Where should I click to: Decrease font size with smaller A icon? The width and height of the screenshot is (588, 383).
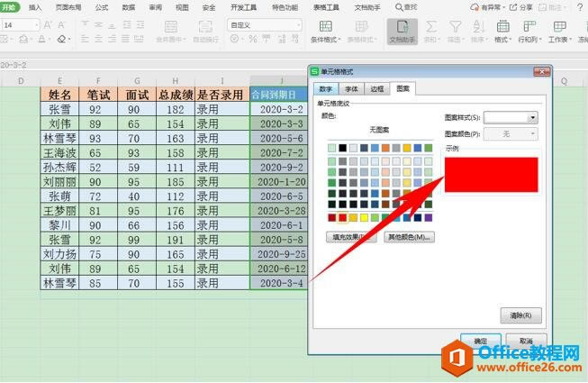61,25
